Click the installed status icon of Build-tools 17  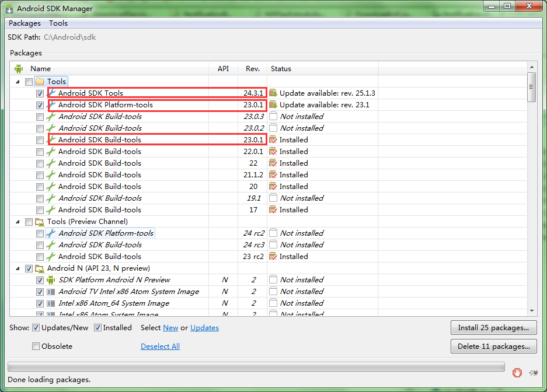pos(273,210)
